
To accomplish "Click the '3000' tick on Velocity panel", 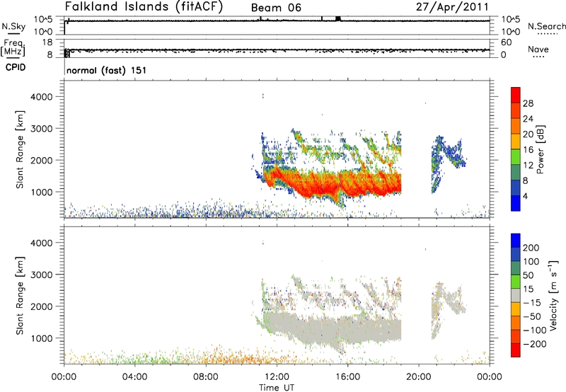I will pos(42,275).
